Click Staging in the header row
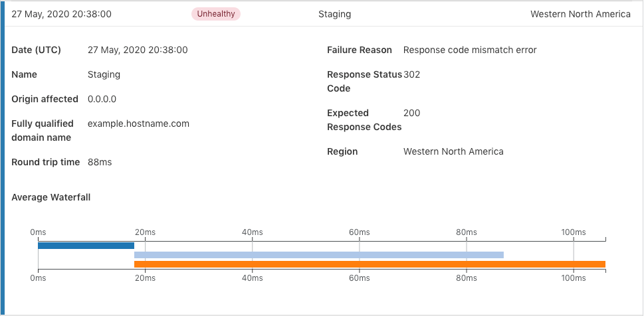The height and width of the screenshot is (316, 644). [x=335, y=15]
